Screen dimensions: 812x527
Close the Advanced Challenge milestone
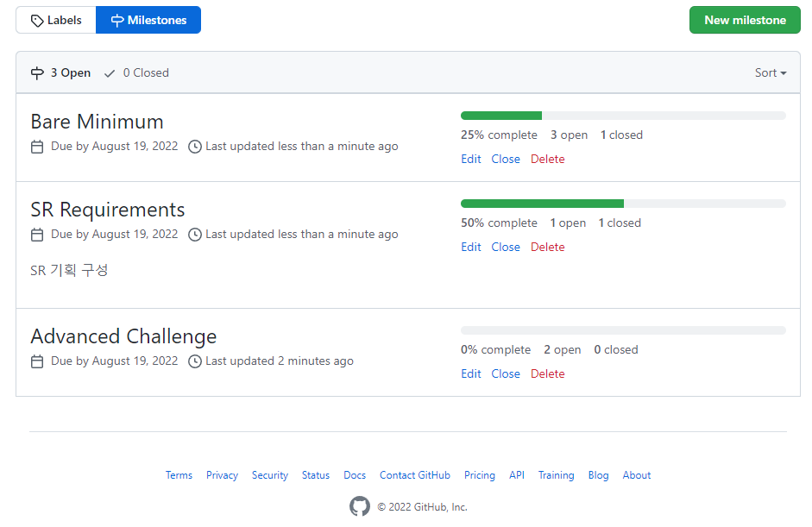[x=506, y=374]
